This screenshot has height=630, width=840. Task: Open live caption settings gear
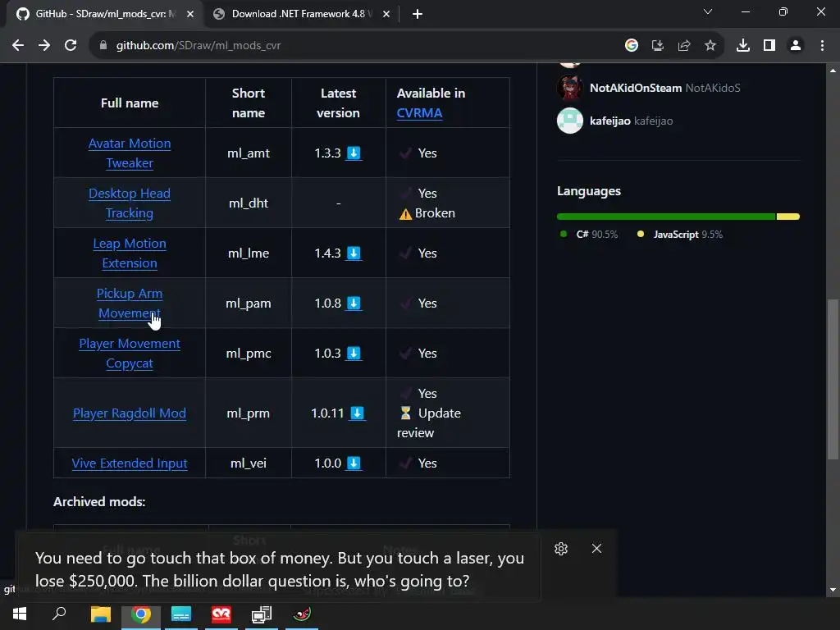tap(561, 549)
